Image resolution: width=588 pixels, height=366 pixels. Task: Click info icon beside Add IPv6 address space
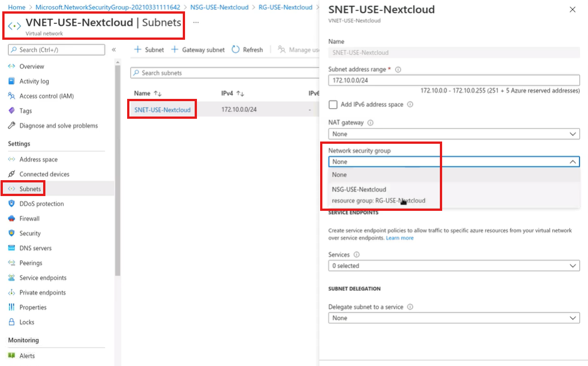[x=410, y=105]
